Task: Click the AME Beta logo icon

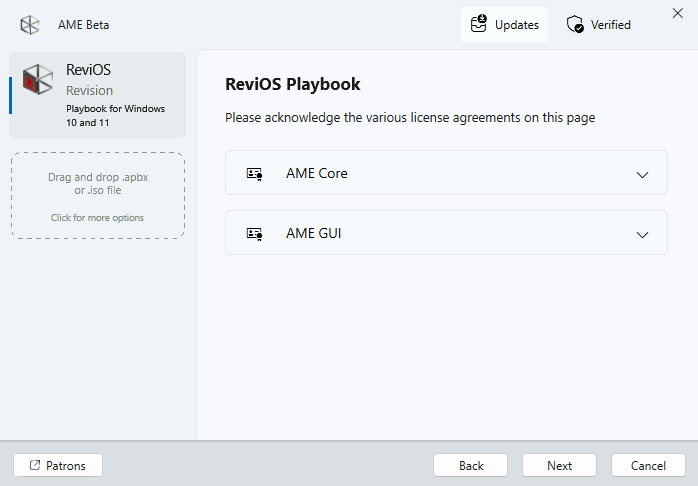Action: point(30,25)
